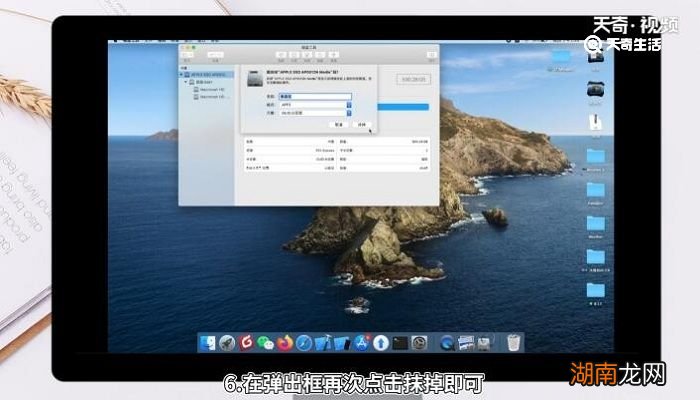The image size is (700, 400).
Task: Open Safari from the Dock
Action: coord(304,343)
